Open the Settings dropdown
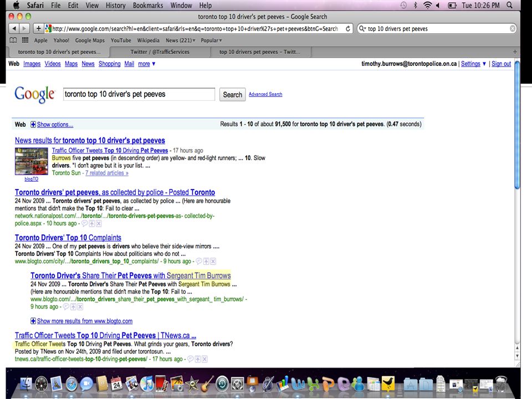Image resolution: width=532 pixels, height=399 pixels. tap(473, 64)
